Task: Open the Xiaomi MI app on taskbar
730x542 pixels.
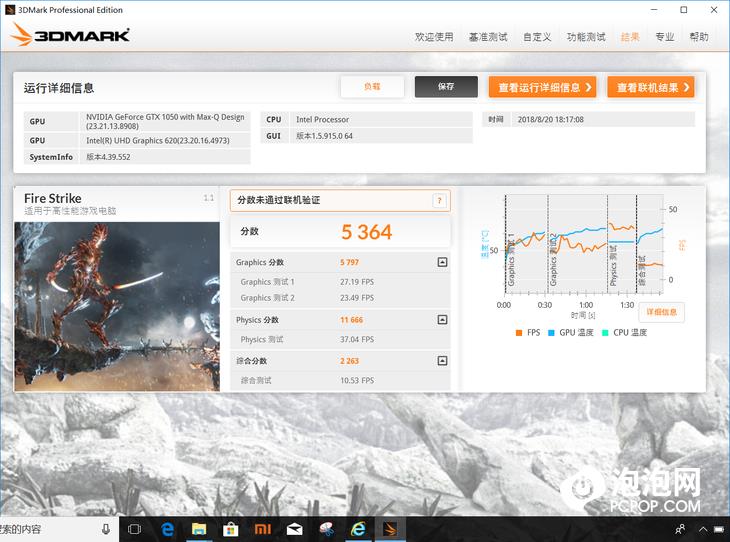Action: (262, 529)
